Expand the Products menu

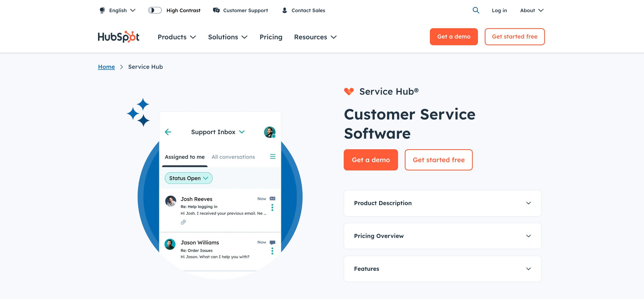pos(177,37)
